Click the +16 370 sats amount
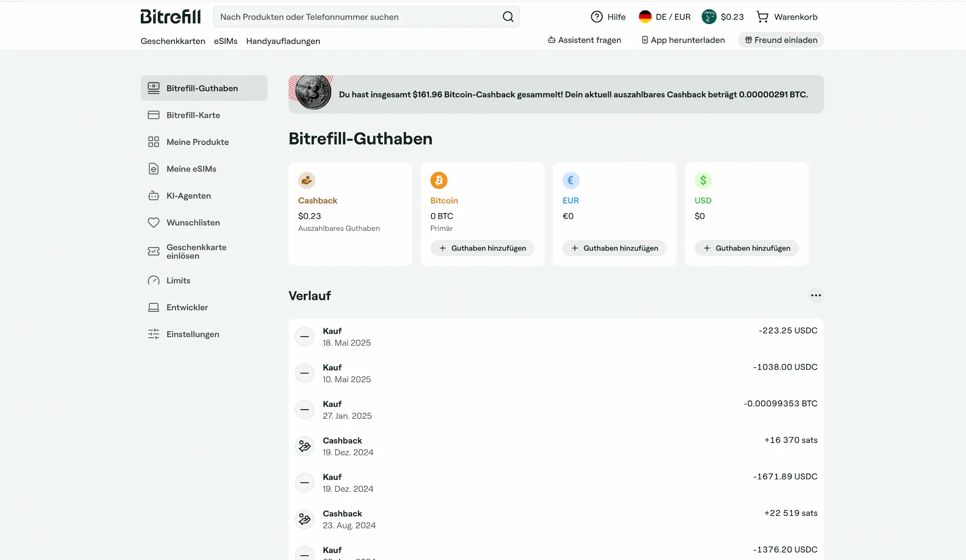966x560 pixels. click(791, 440)
